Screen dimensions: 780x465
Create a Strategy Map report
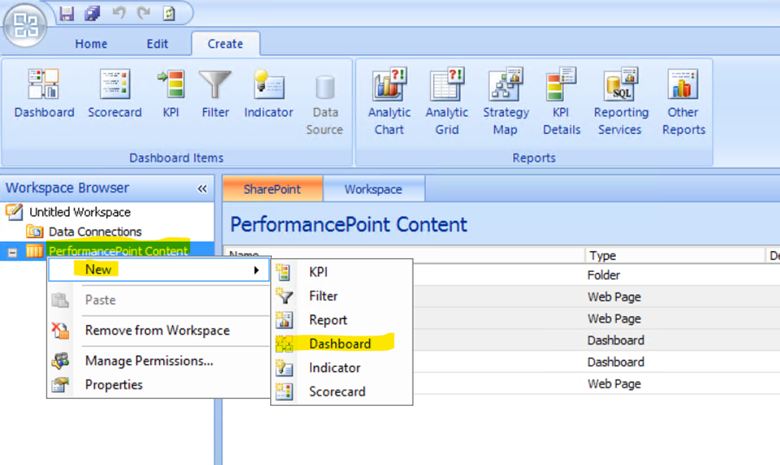click(505, 102)
